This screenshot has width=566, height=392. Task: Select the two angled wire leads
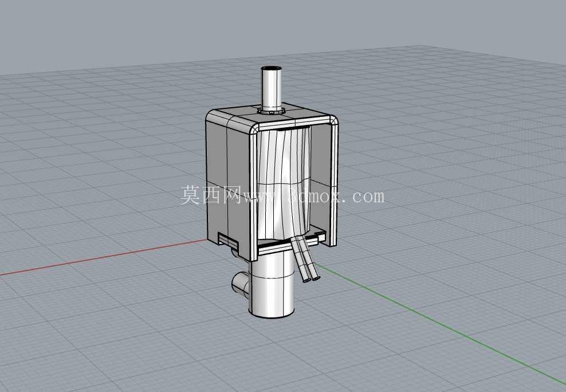(x=306, y=259)
